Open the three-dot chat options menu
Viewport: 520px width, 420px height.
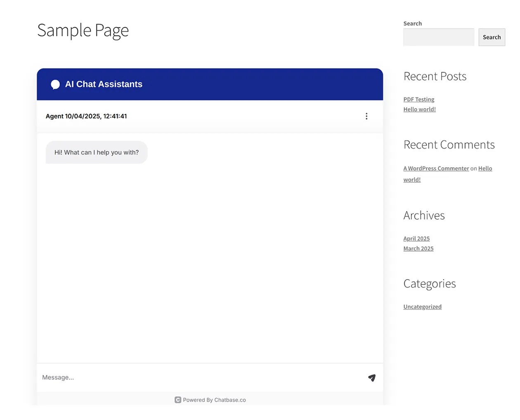click(x=366, y=116)
